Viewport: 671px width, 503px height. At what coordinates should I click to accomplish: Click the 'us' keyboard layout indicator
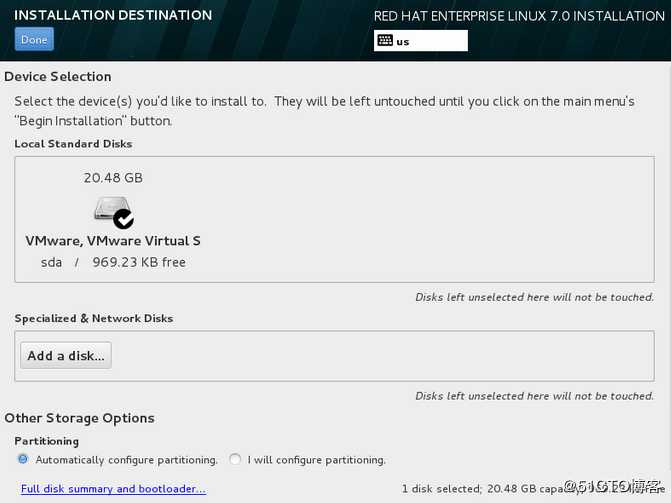pos(403,42)
